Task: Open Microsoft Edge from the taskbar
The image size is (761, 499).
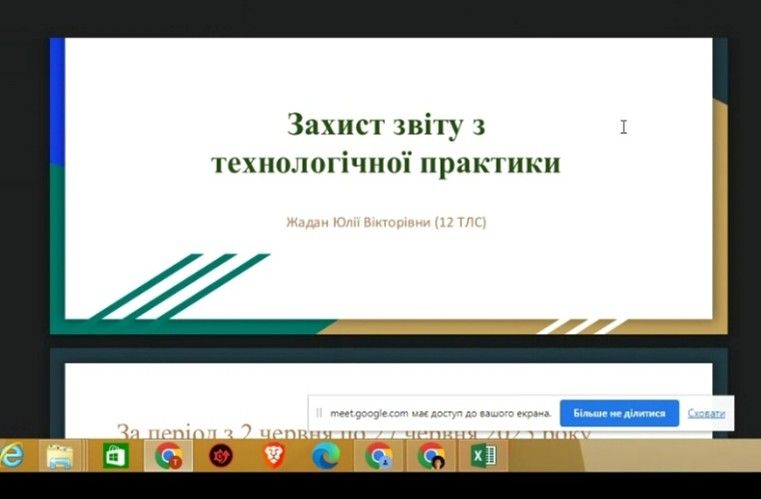Action: [x=326, y=457]
